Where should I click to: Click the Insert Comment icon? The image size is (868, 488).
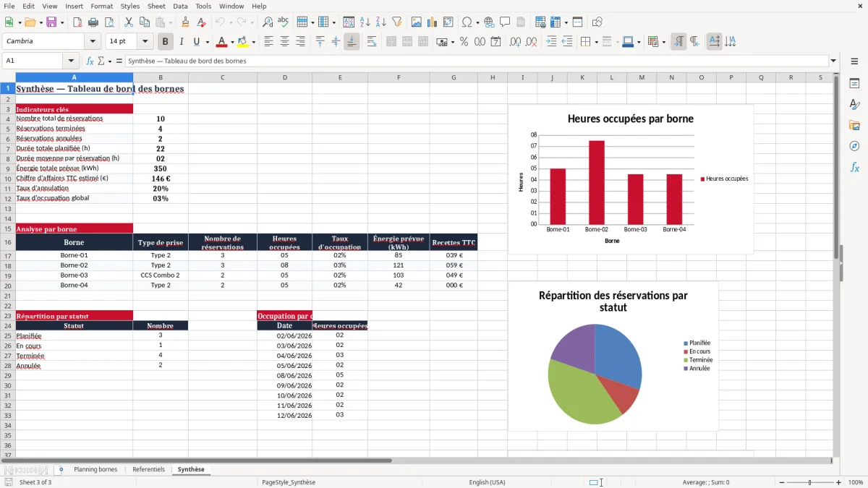click(505, 22)
